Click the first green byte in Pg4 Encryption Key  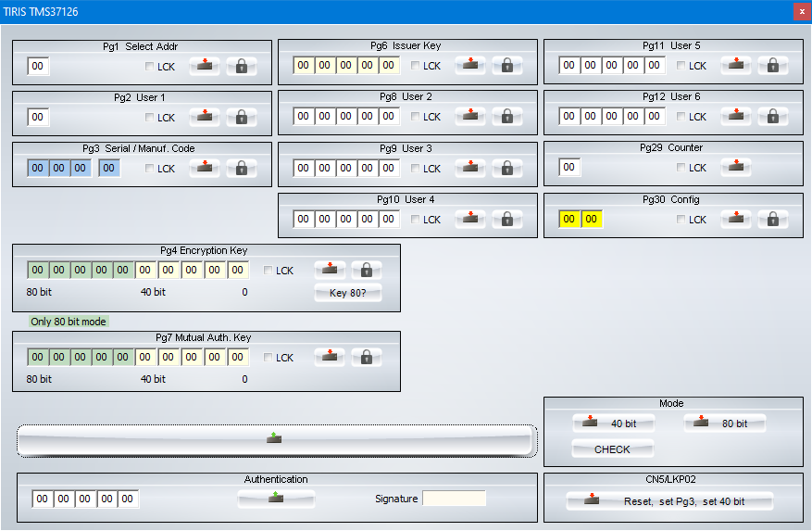pos(38,270)
